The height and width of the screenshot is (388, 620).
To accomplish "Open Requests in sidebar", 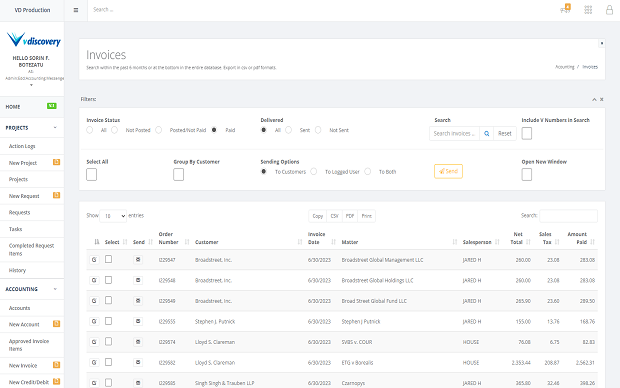I will coord(19,213).
